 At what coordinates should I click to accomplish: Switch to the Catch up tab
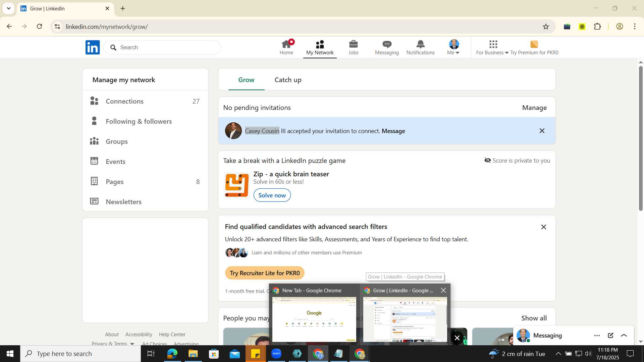point(288,80)
